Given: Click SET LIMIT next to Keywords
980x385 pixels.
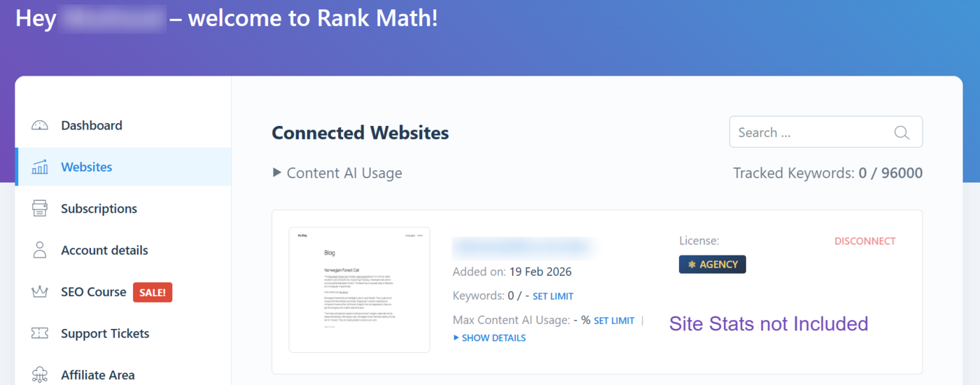Looking at the screenshot, I should (553, 296).
